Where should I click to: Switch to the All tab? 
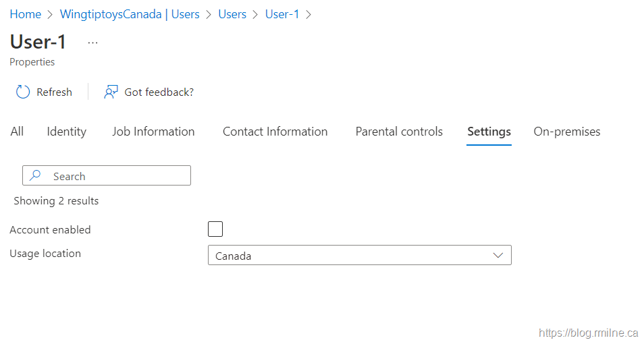[x=17, y=132]
